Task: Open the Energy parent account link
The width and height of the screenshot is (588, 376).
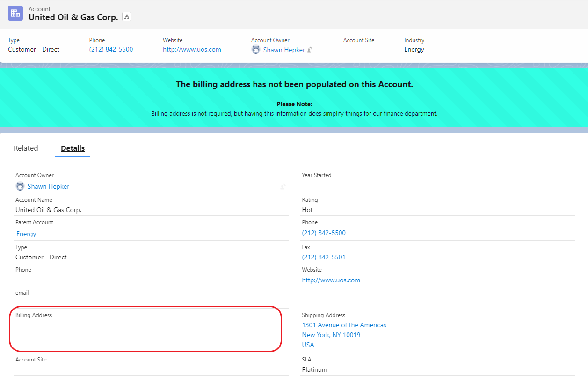Action: coord(26,234)
